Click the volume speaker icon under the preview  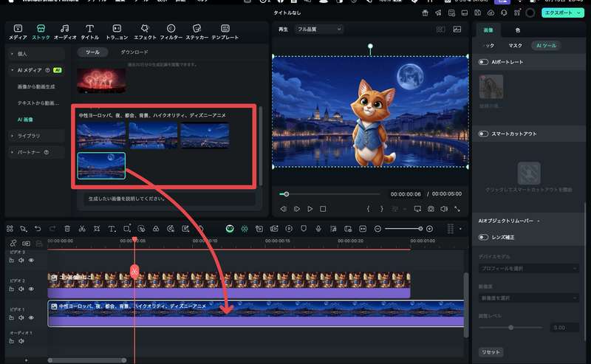click(x=444, y=209)
